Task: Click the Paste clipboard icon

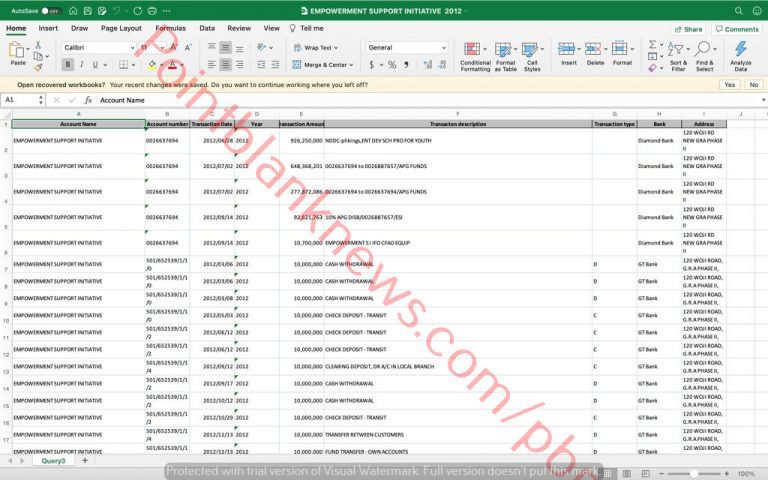Action: pos(18,50)
